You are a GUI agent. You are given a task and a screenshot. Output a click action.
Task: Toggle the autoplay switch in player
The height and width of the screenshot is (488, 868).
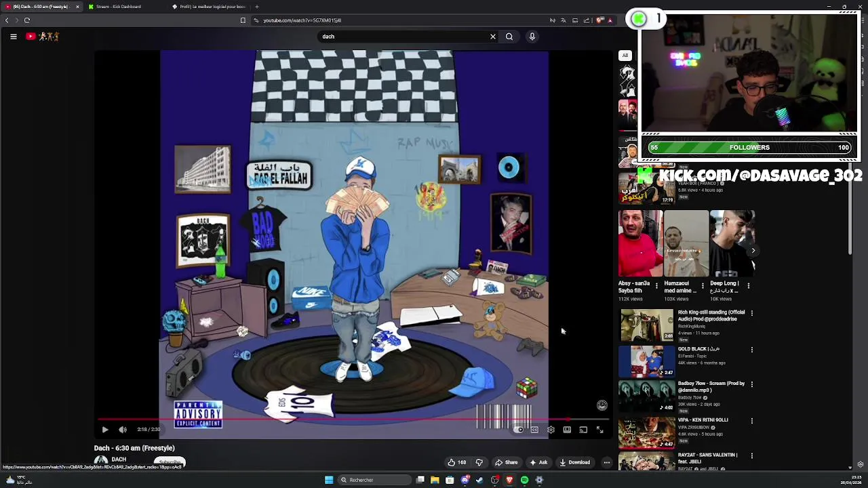click(519, 429)
